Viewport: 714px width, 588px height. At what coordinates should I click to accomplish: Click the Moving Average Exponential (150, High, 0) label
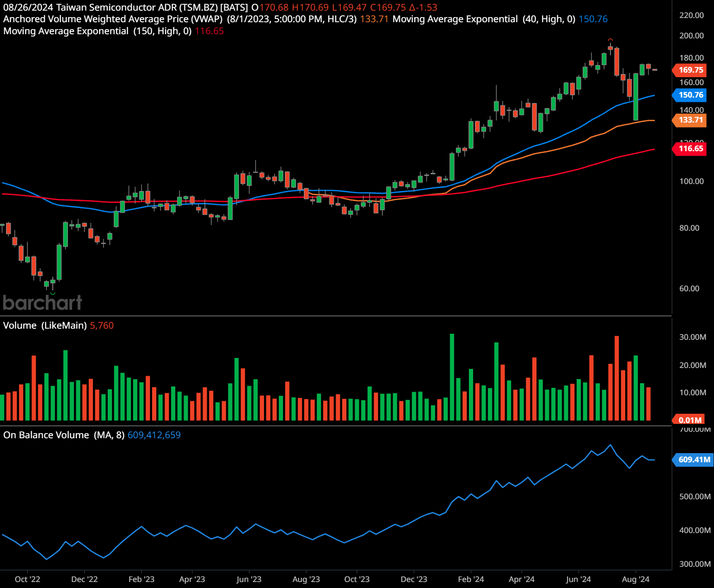coord(97,31)
